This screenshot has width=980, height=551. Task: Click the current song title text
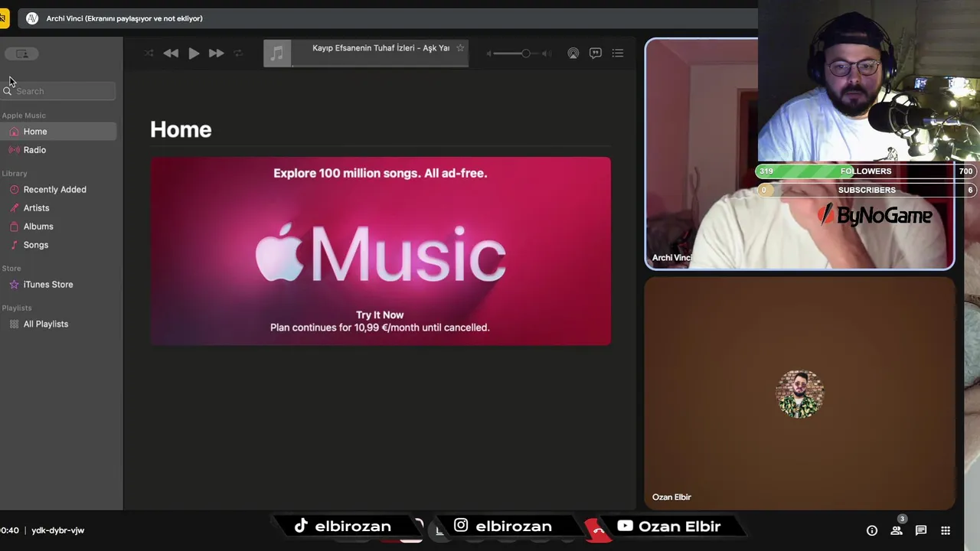[x=381, y=47]
